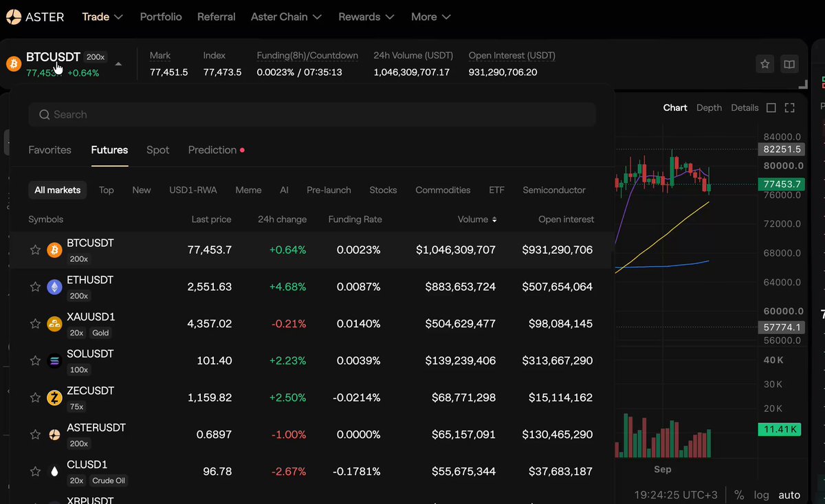825x504 pixels.
Task: Favorite ETHUSDT with its row star
Action: point(35,287)
